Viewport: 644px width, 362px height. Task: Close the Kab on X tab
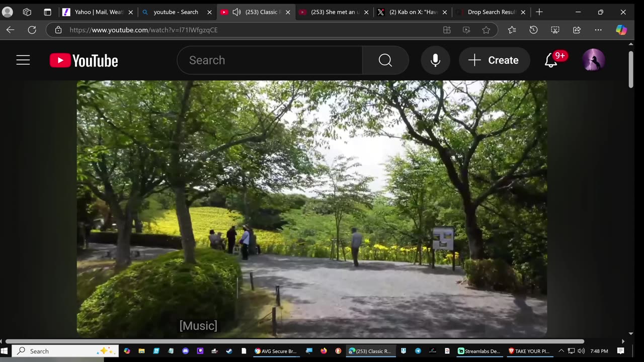(x=445, y=12)
